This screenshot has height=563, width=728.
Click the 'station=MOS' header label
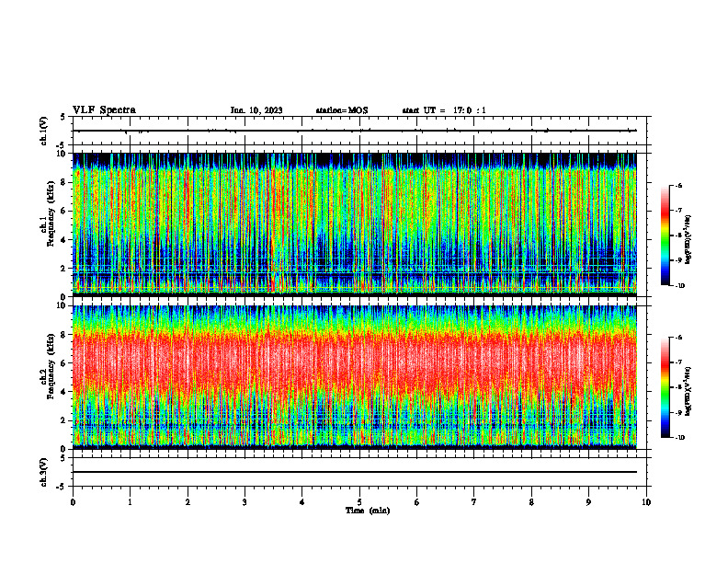point(342,110)
